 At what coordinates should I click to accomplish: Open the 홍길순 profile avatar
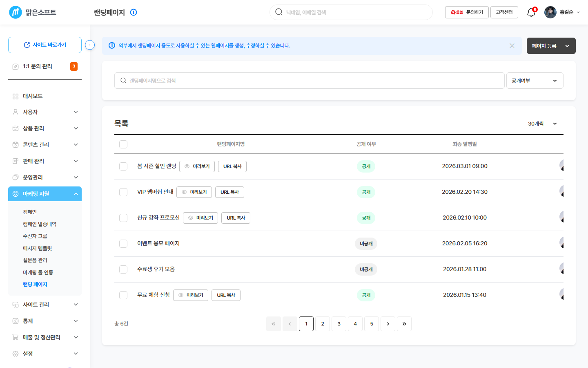[x=550, y=12]
